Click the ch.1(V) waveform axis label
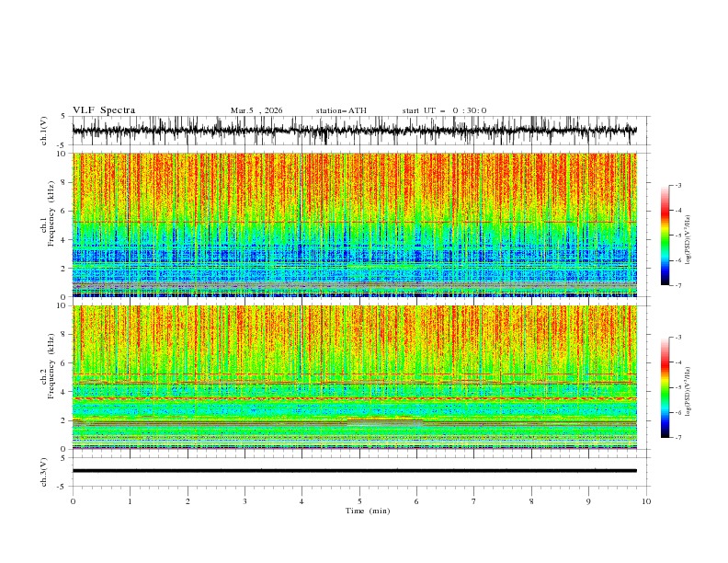This screenshot has height=563, width=728. pos(44,131)
